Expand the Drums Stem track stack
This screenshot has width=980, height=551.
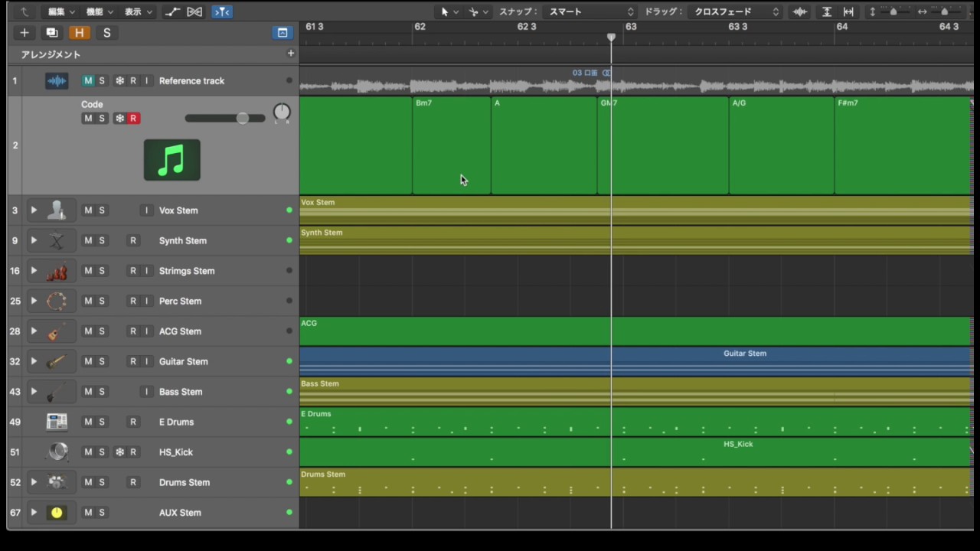point(34,482)
